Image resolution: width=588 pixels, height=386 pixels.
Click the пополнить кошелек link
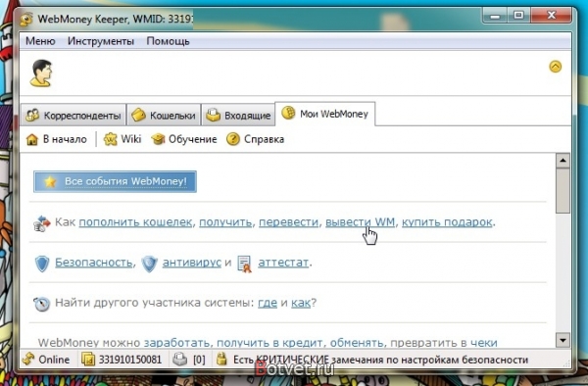(135, 222)
